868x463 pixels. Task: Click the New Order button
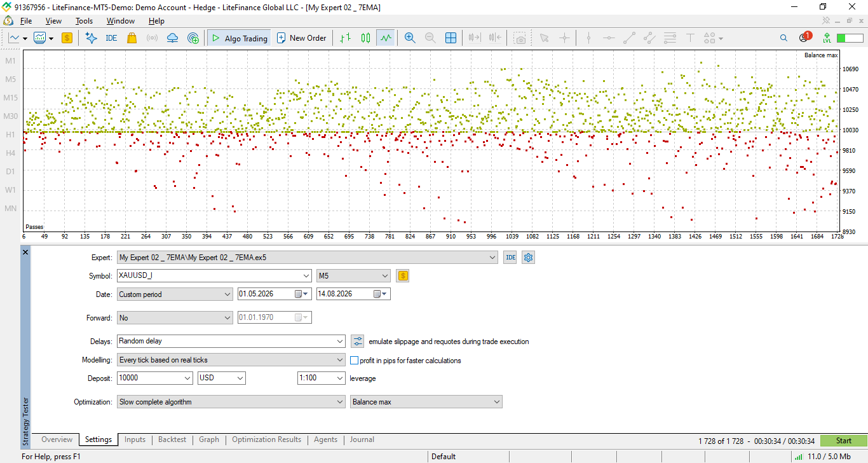click(x=301, y=38)
